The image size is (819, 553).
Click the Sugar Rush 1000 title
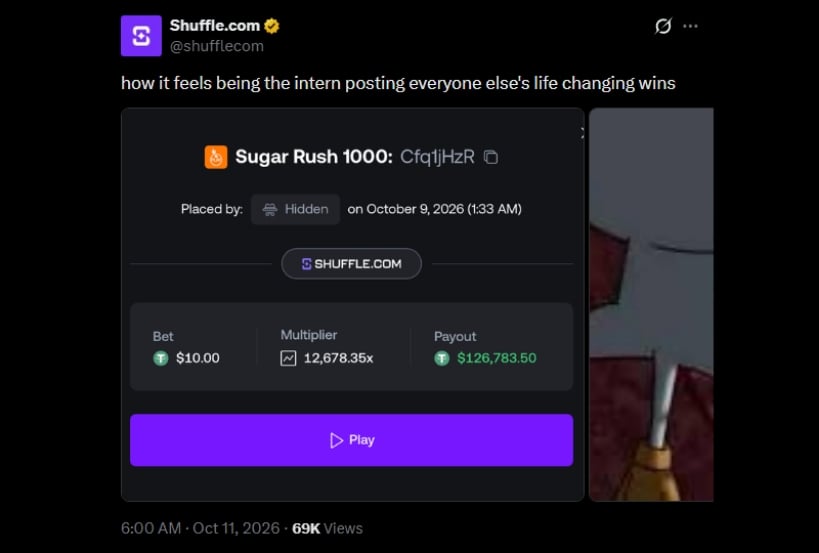[x=314, y=157]
